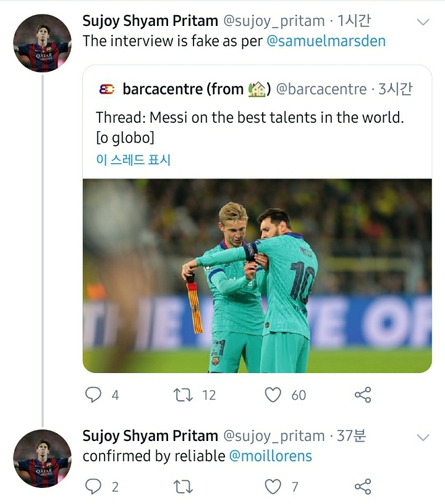Open barcacentre's profile from quoted tweet
445x504 pixels.
coord(183,90)
